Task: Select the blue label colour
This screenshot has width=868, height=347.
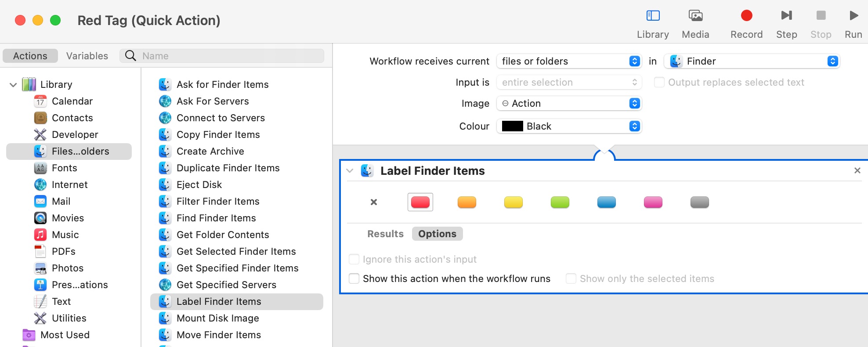Action: [607, 202]
